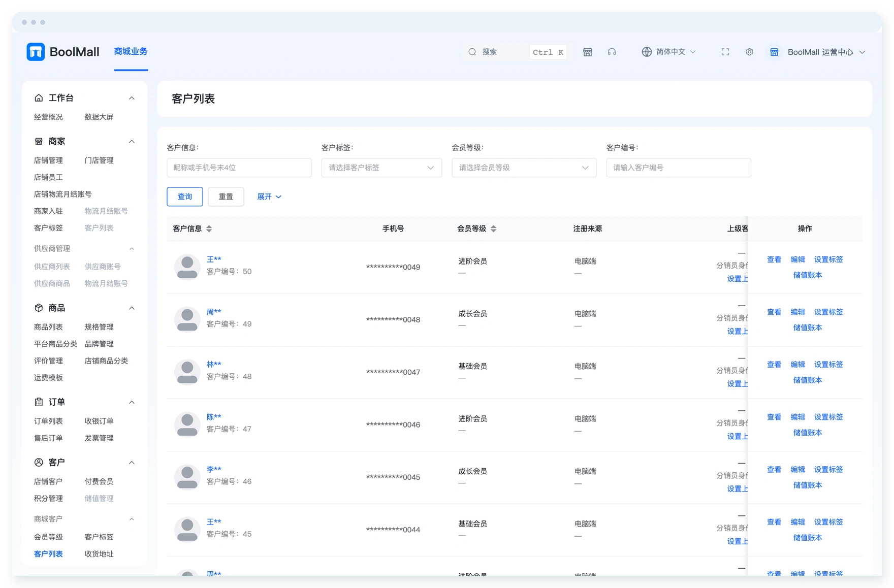
Task: Open 收货地址 in sidebar
Action: (x=99, y=554)
